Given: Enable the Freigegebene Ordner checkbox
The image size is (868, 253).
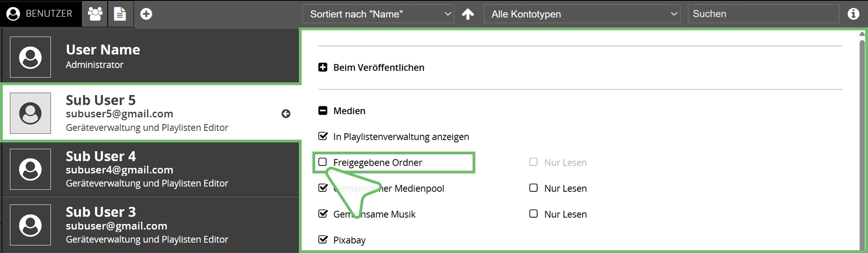Looking at the screenshot, I should tap(323, 162).
